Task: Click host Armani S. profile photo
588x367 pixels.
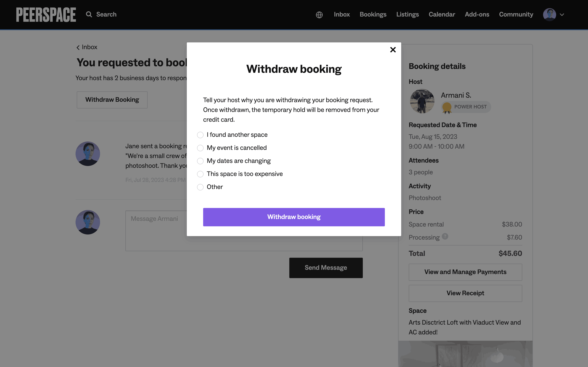Action: [x=422, y=101]
